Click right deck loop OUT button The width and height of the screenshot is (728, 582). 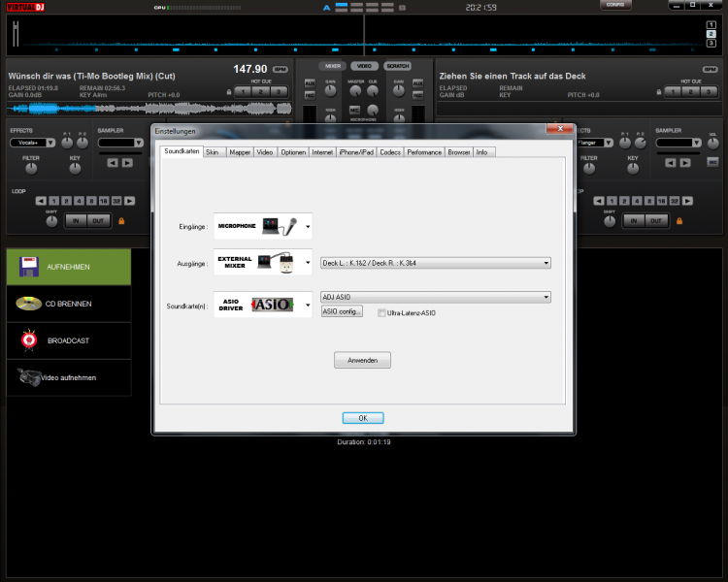655,221
